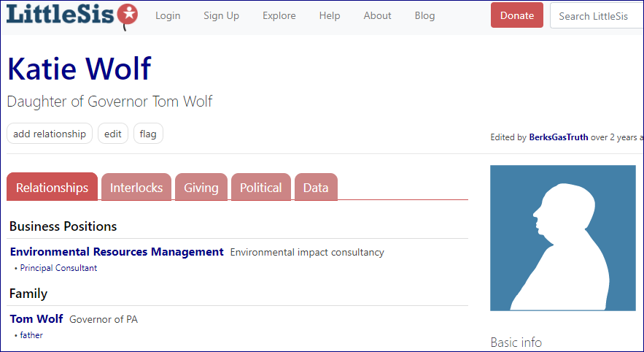Click the 'Governor of PA' description
The height and width of the screenshot is (352, 644).
(104, 320)
